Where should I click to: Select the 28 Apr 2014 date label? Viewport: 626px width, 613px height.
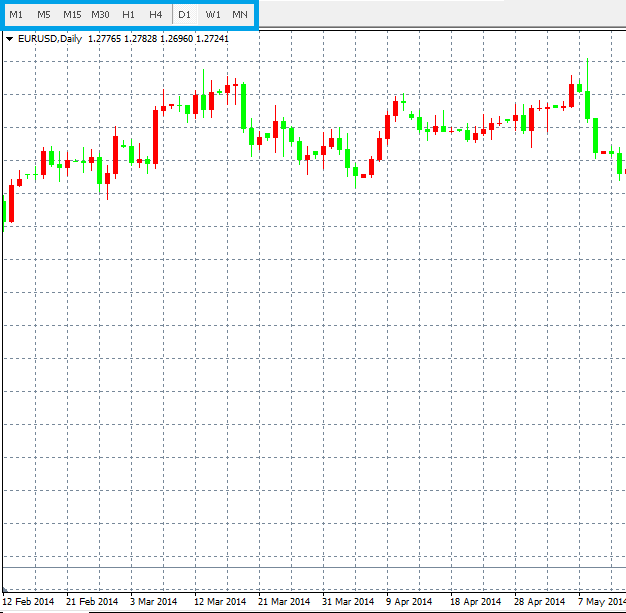click(540, 602)
